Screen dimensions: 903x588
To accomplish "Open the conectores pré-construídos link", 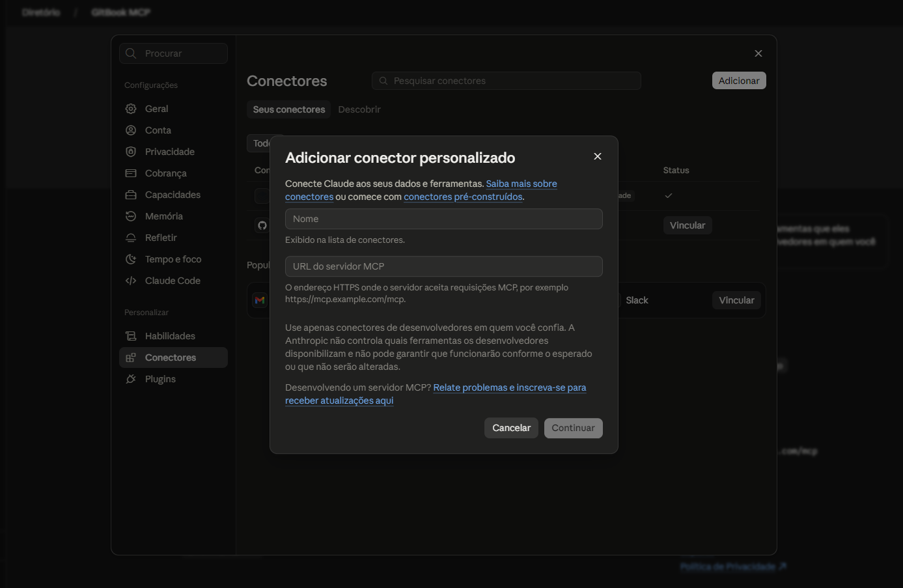I will tap(463, 197).
